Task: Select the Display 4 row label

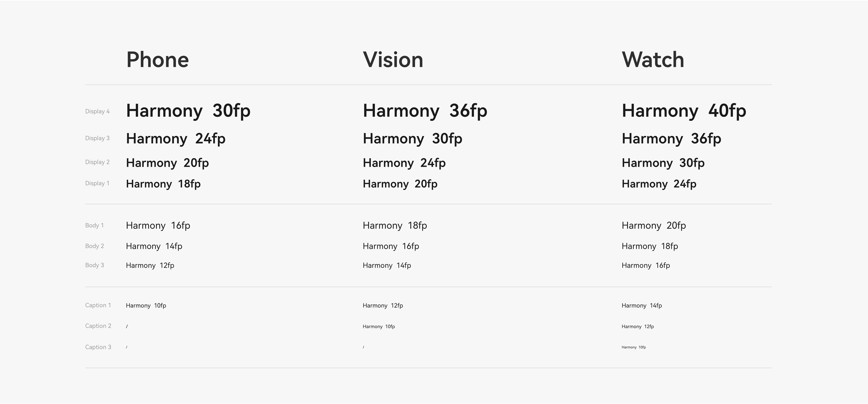Action: [97, 111]
